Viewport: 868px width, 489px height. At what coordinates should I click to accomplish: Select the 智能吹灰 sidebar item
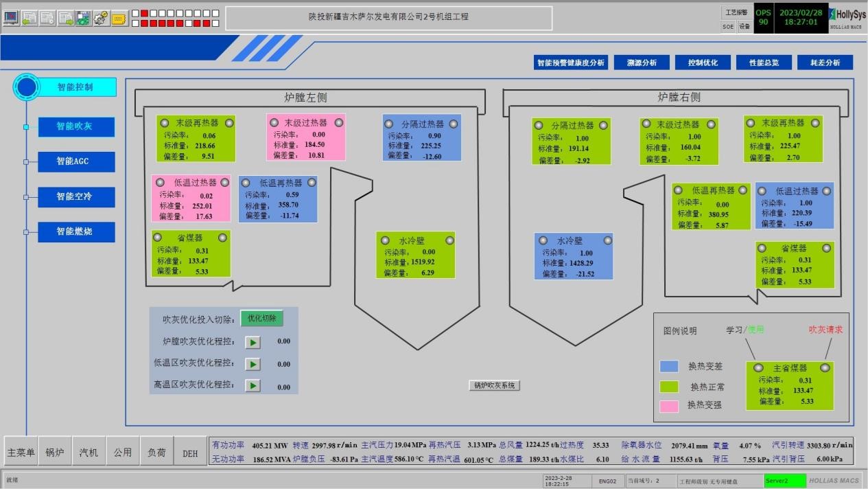(x=75, y=126)
